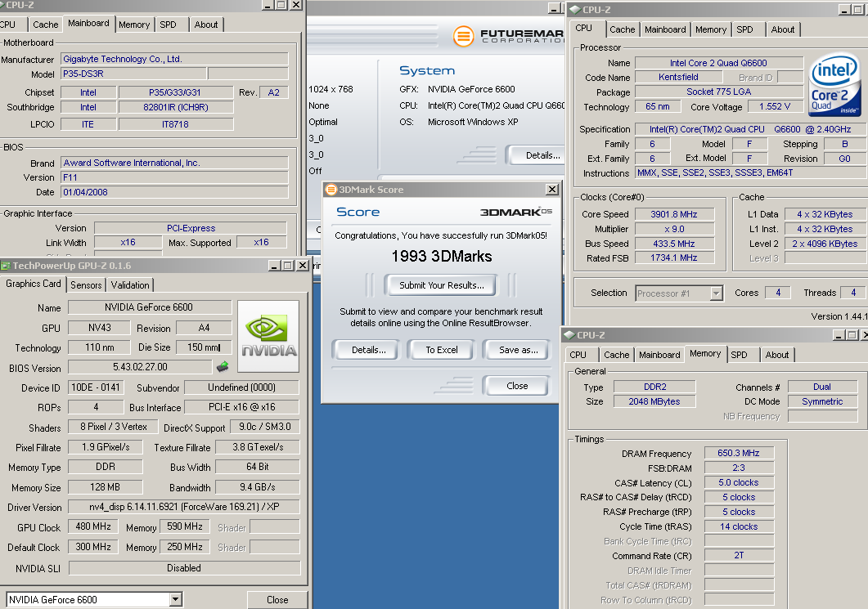Click the GPU-Z title bar icon
Screen dimensions: 868x609
pyautogui.click(x=6, y=266)
